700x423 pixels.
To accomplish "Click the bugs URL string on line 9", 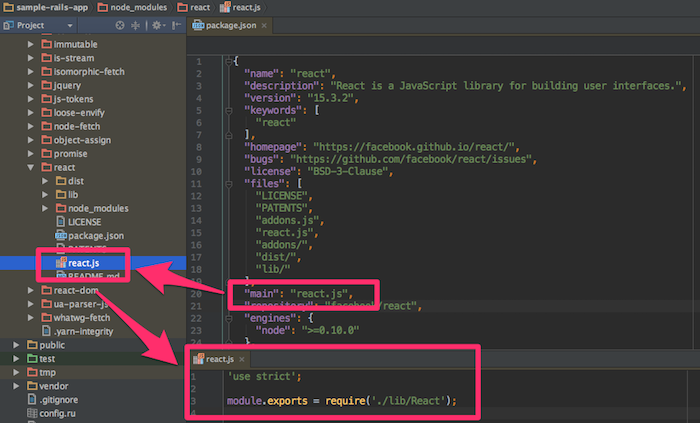I will 411,159.
